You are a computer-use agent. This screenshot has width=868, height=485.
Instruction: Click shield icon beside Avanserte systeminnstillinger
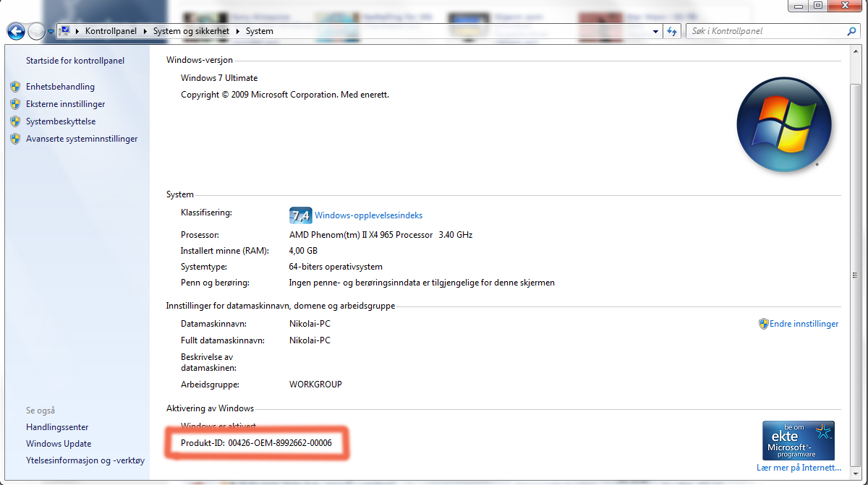(x=15, y=139)
